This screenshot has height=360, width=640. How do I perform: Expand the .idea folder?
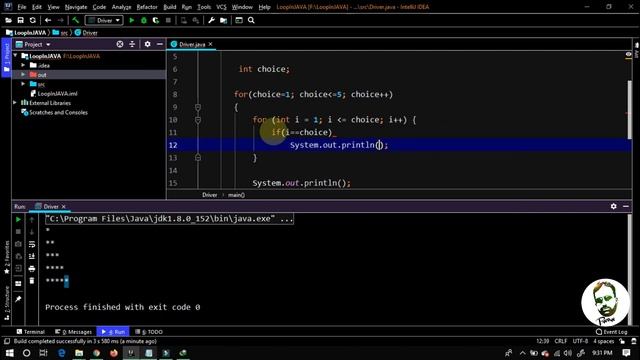point(23,65)
